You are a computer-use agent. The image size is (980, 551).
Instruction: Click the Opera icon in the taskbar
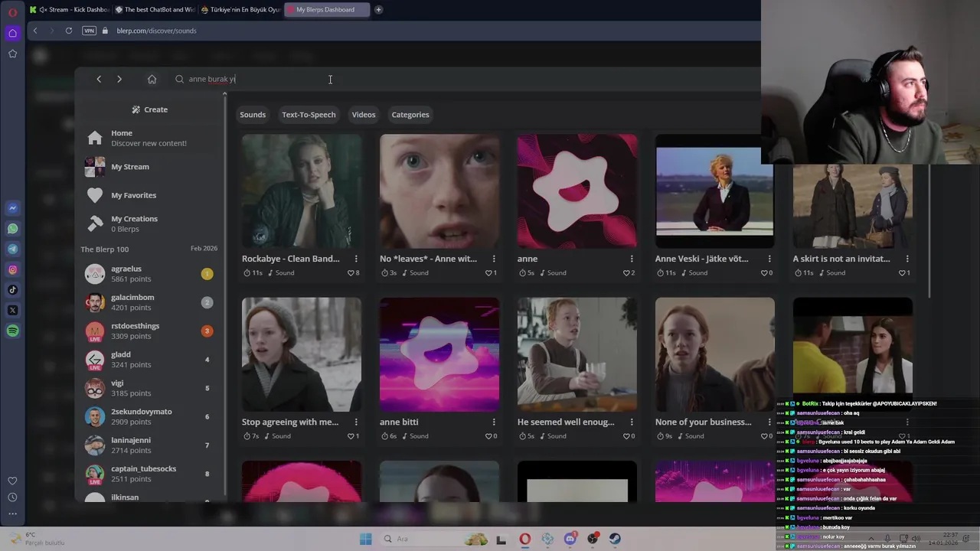click(524, 539)
